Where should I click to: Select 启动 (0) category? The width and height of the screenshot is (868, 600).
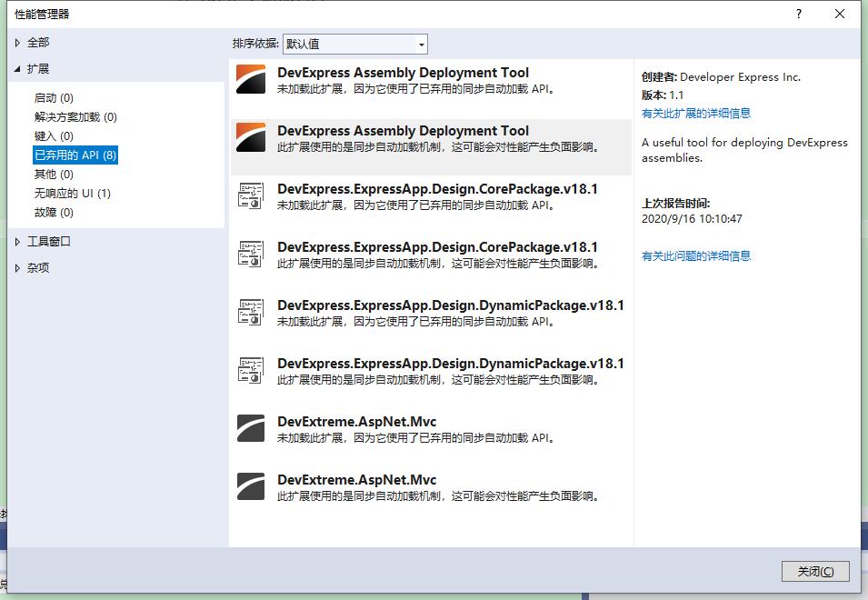tap(54, 98)
